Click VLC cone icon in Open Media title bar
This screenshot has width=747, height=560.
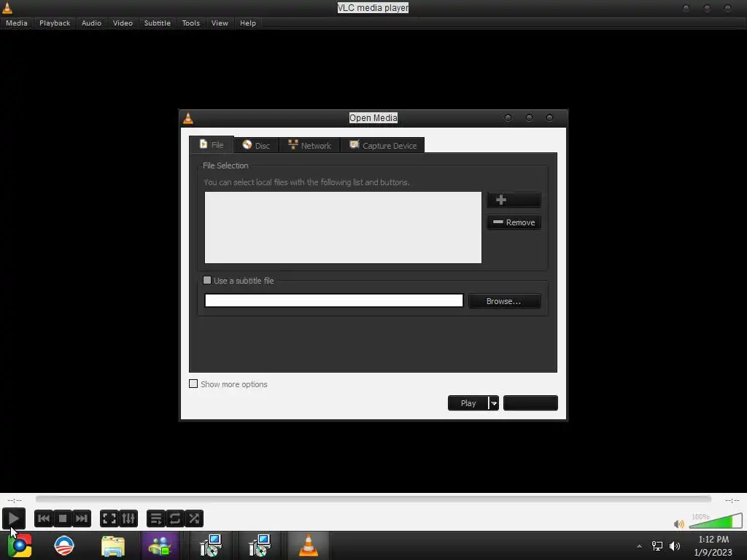pyautogui.click(x=188, y=118)
